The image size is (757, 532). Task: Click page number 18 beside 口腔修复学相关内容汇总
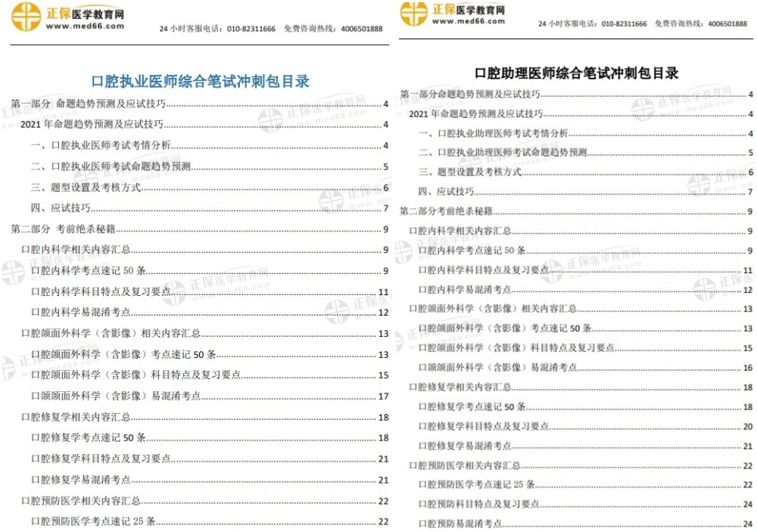(385, 416)
